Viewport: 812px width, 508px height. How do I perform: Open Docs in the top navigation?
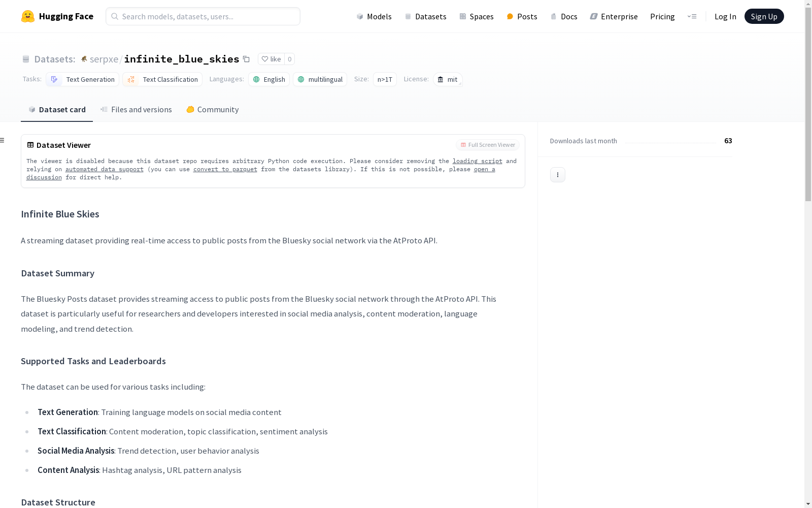(564, 16)
